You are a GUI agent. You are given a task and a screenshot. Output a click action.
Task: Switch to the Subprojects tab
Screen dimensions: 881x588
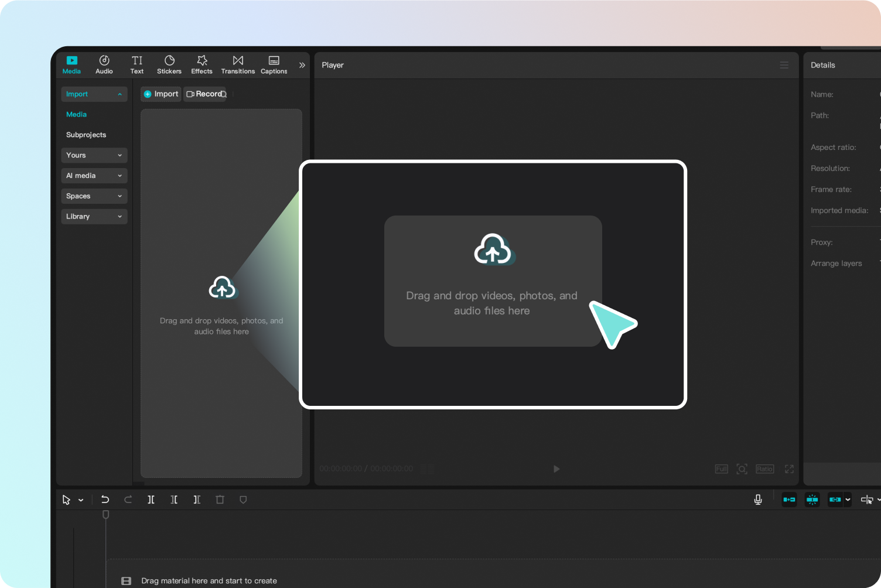coord(86,135)
